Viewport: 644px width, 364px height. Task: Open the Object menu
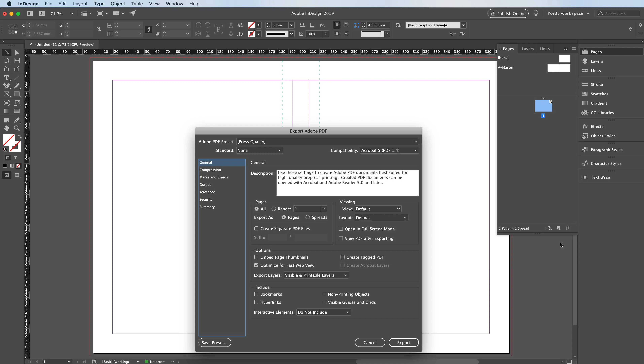tap(117, 4)
